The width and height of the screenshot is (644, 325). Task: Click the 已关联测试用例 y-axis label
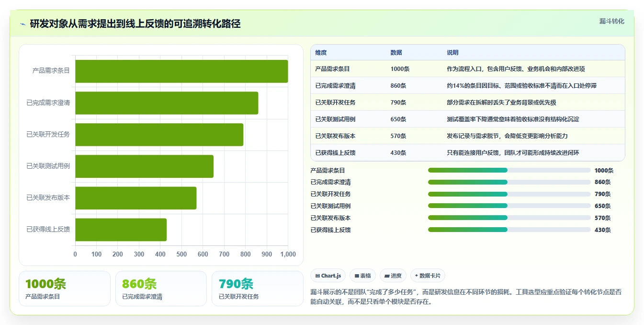pos(48,166)
